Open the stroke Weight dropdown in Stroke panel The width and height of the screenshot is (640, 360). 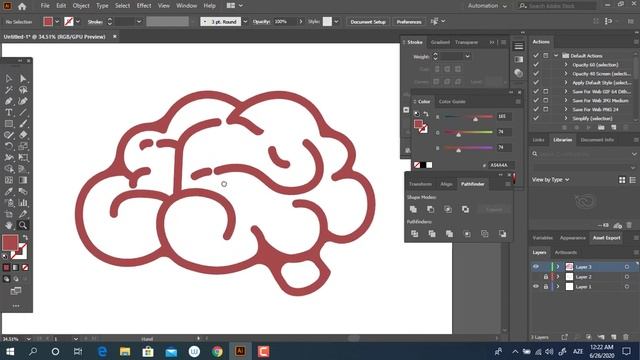(x=467, y=56)
